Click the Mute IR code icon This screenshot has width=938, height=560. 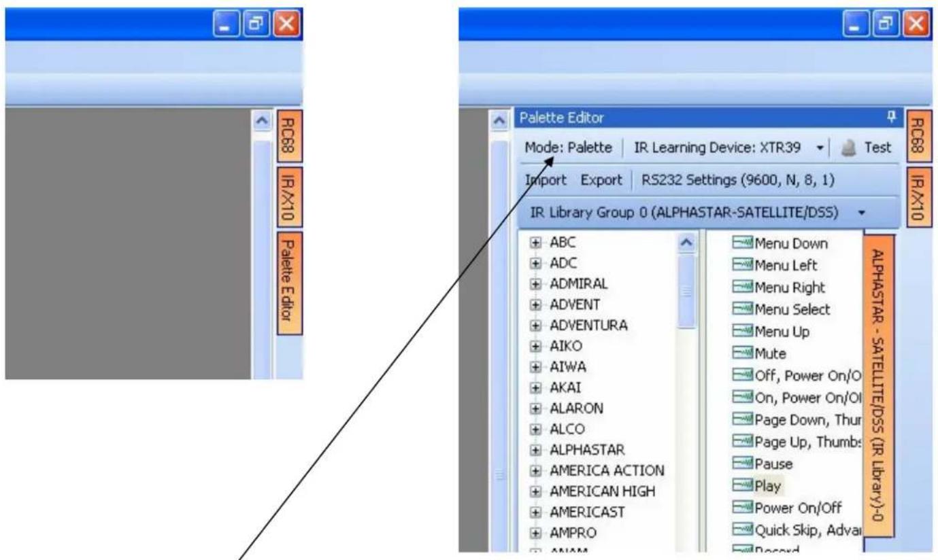coord(742,353)
